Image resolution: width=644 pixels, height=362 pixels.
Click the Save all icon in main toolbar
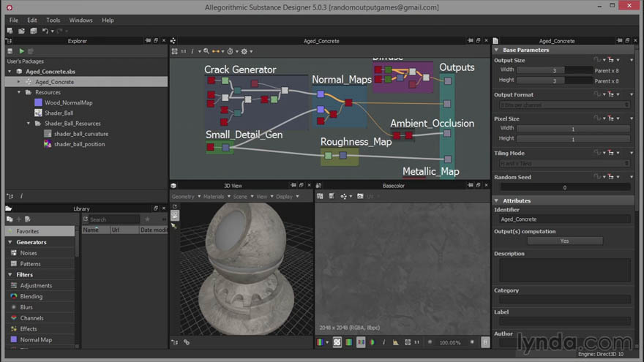pos(33,31)
